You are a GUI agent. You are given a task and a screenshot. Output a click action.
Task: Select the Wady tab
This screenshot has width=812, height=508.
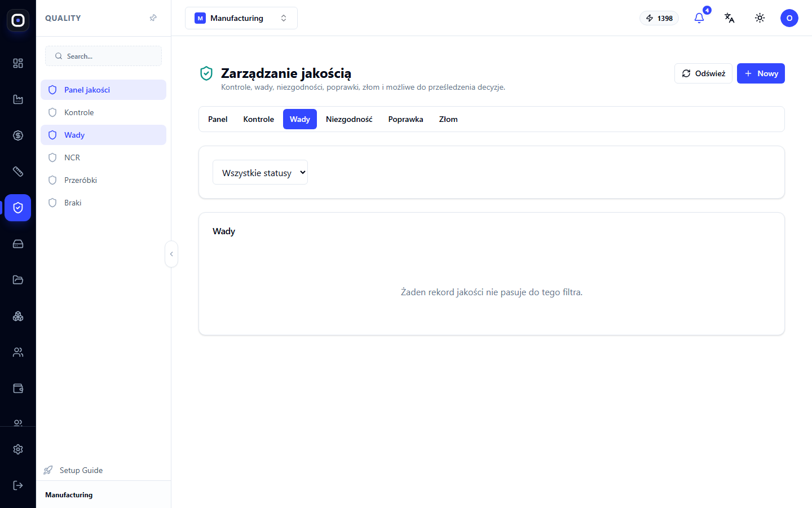300,119
